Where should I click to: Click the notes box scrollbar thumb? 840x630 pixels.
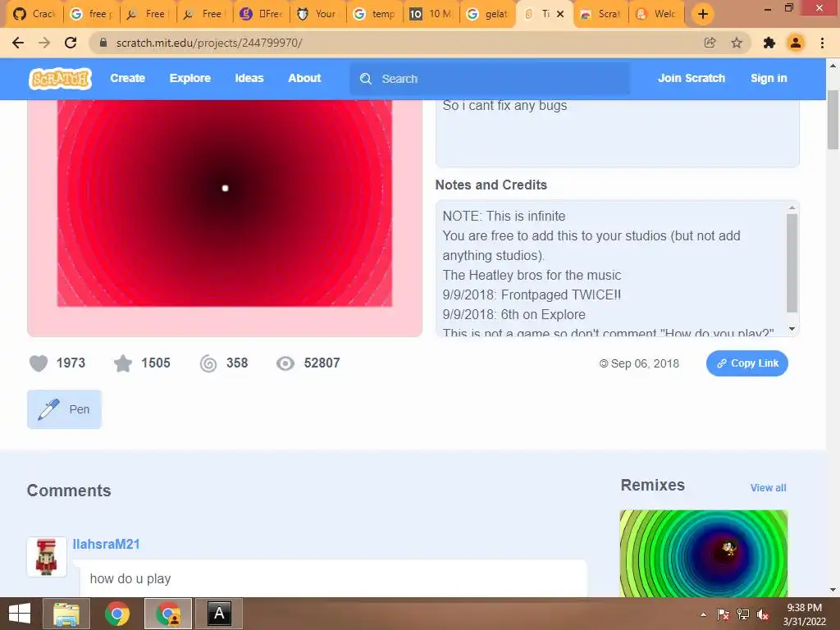792,262
